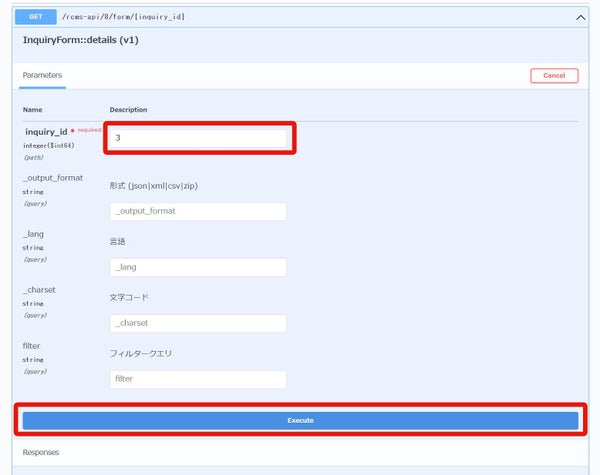Click the フィルタークエリ description text

click(141, 353)
